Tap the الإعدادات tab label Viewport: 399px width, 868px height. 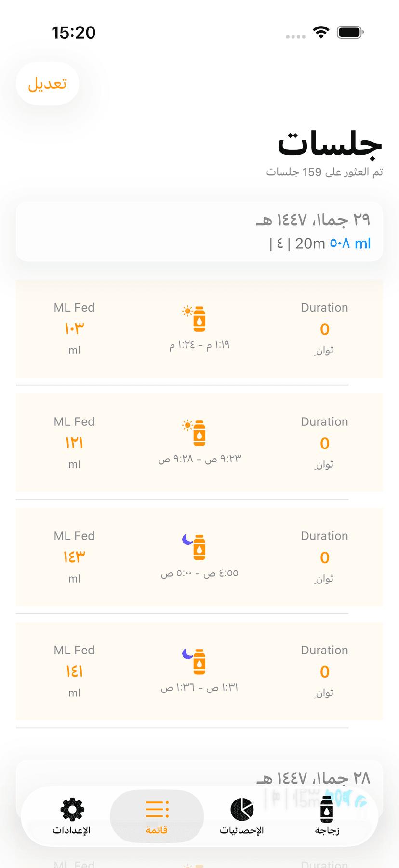coord(72,830)
